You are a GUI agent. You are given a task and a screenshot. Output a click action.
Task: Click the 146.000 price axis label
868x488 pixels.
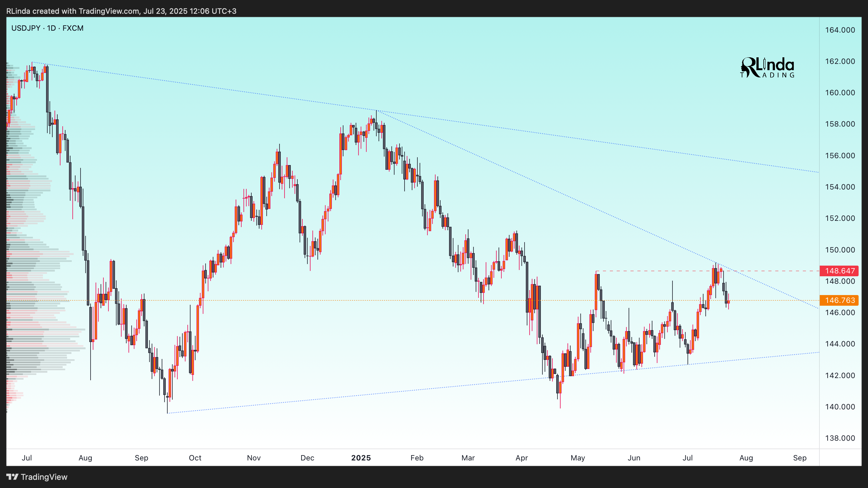pyautogui.click(x=840, y=313)
